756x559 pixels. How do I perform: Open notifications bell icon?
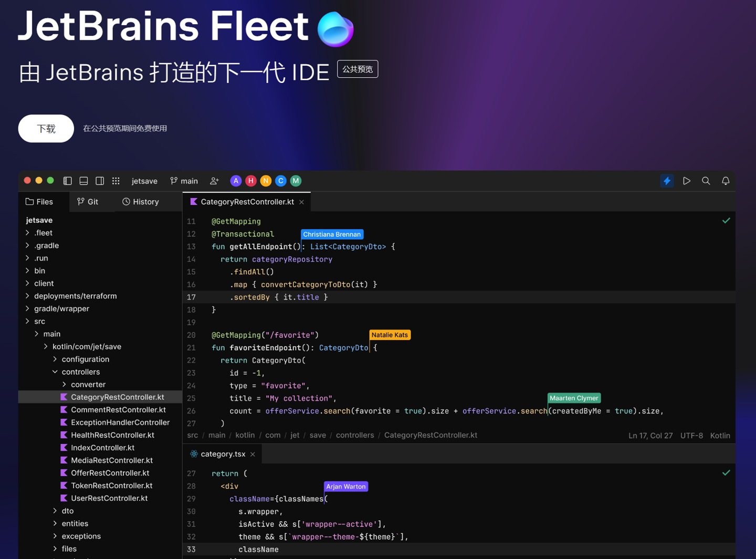[x=726, y=181]
